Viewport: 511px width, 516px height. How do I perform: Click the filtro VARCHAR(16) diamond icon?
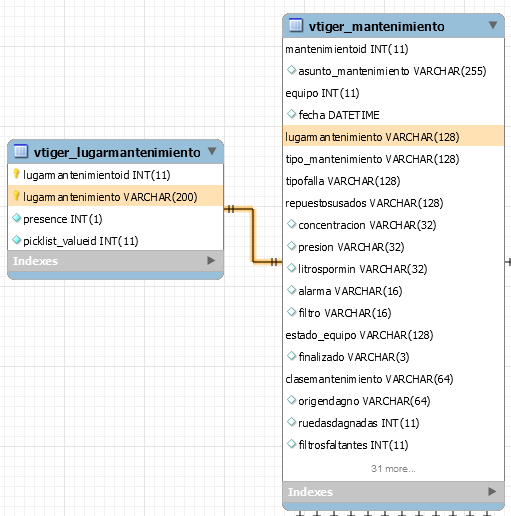pos(291,312)
